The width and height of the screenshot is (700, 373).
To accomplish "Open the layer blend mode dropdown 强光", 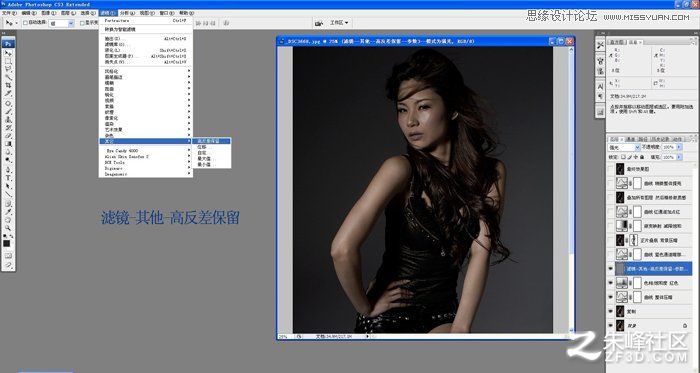I will (x=625, y=147).
